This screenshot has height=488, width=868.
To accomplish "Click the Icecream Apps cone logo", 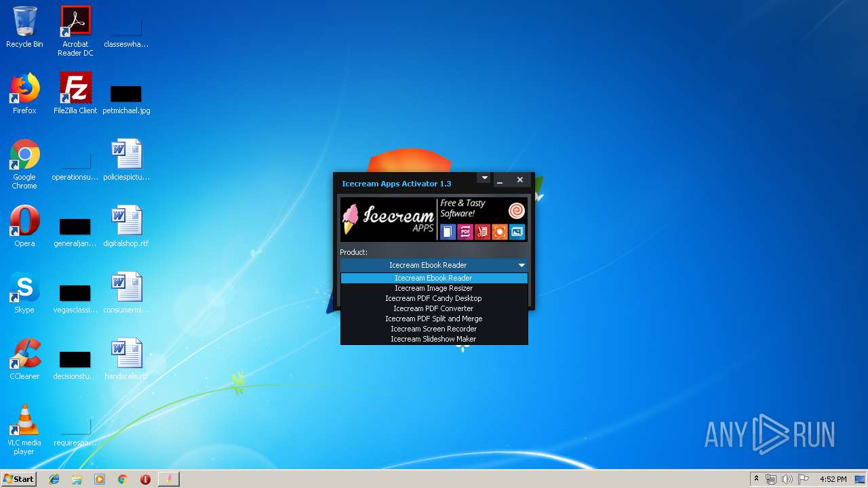I will [x=351, y=219].
